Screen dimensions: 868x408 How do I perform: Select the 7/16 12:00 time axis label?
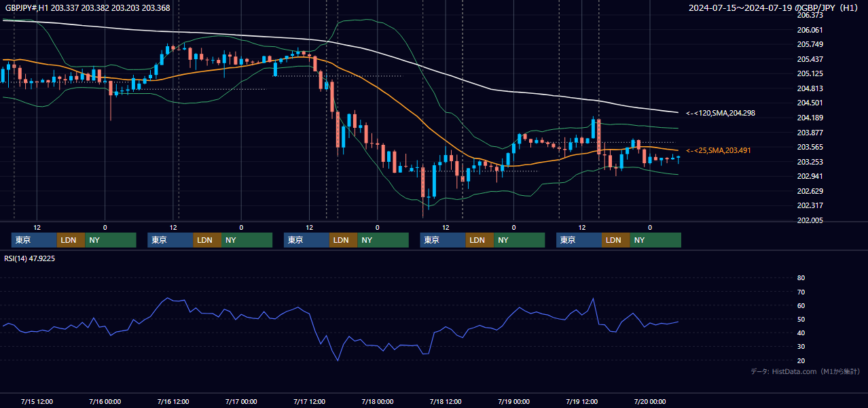[173, 401]
